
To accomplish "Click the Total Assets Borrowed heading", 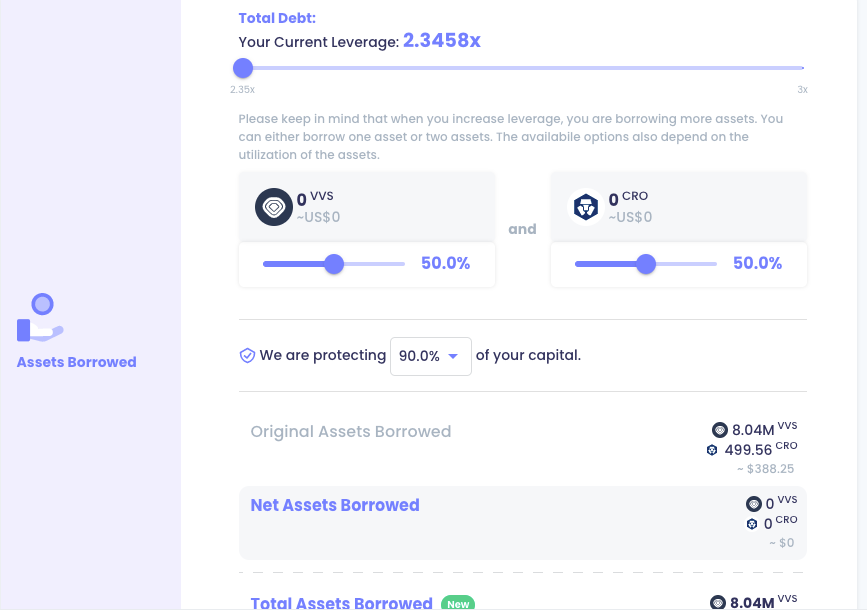I will (341, 603).
